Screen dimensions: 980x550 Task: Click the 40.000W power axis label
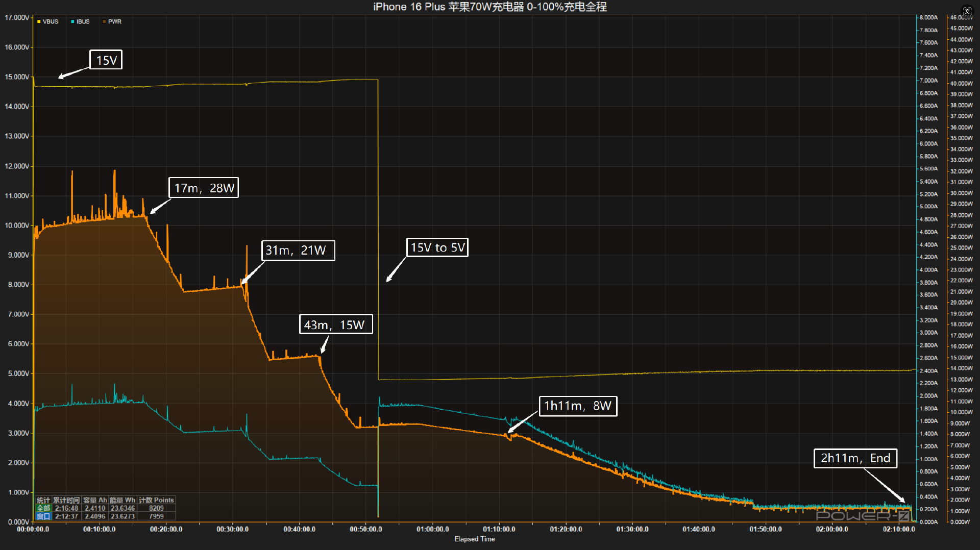962,83
